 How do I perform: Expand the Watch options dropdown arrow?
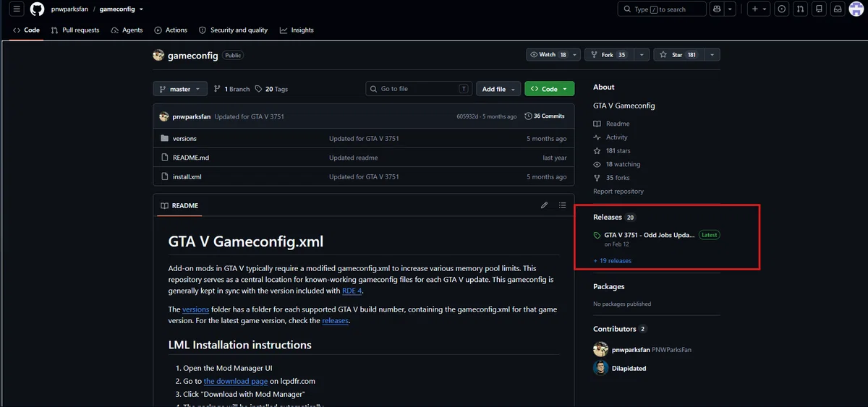pos(576,54)
